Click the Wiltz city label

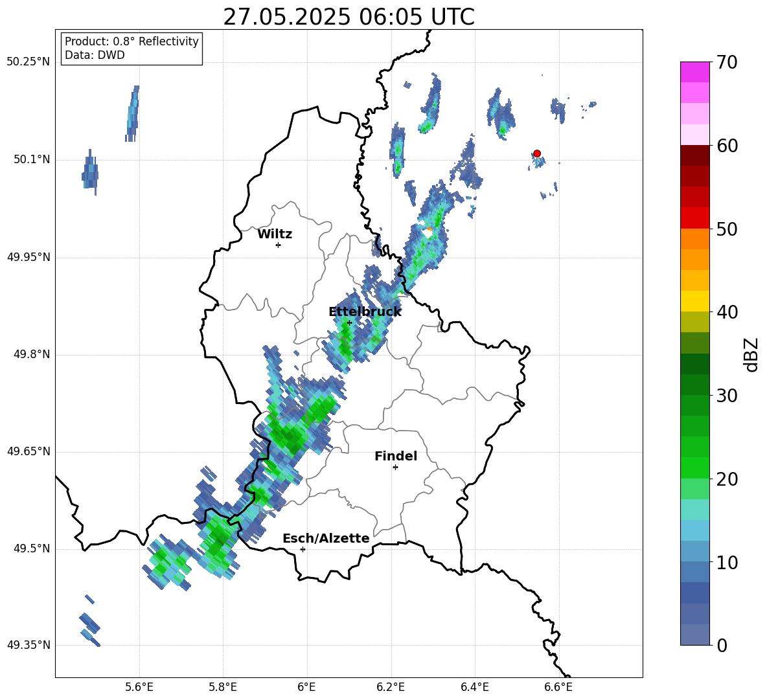point(275,234)
